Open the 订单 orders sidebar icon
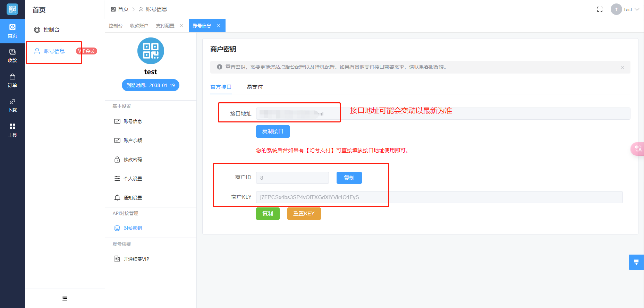The width and height of the screenshot is (644, 308). pyautogui.click(x=12, y=80)
